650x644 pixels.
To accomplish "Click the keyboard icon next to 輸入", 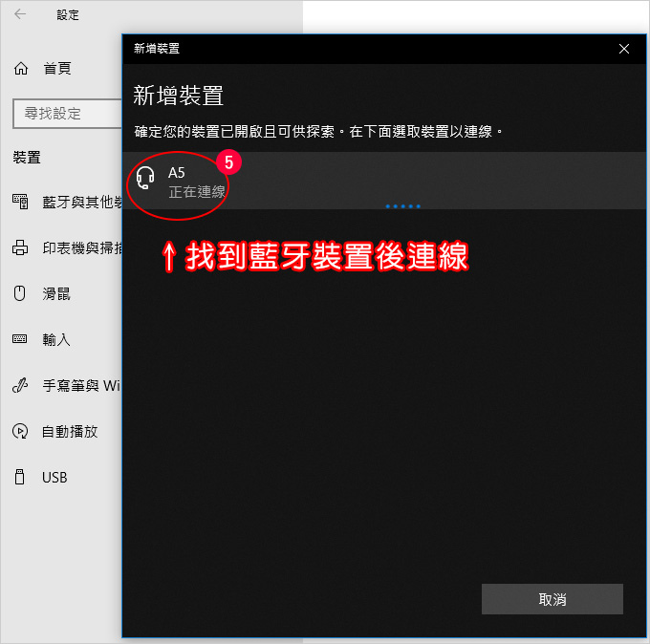I will coord(19,339).
